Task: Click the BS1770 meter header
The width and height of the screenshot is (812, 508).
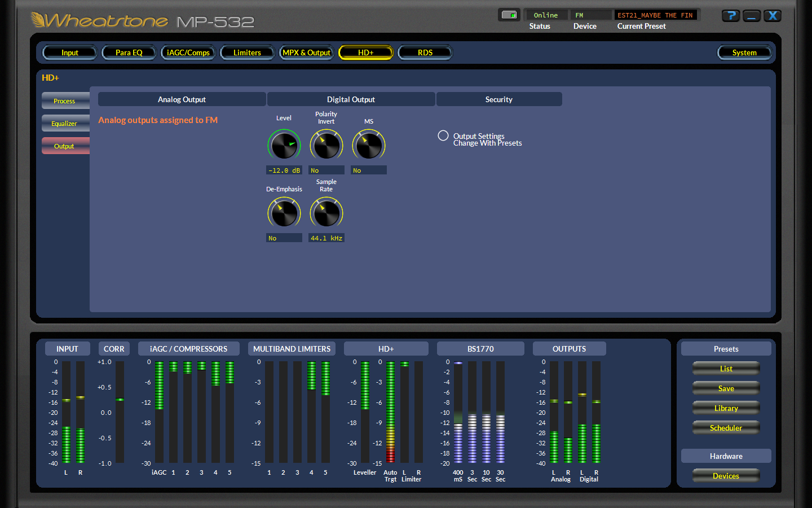Action: [480, 349]
